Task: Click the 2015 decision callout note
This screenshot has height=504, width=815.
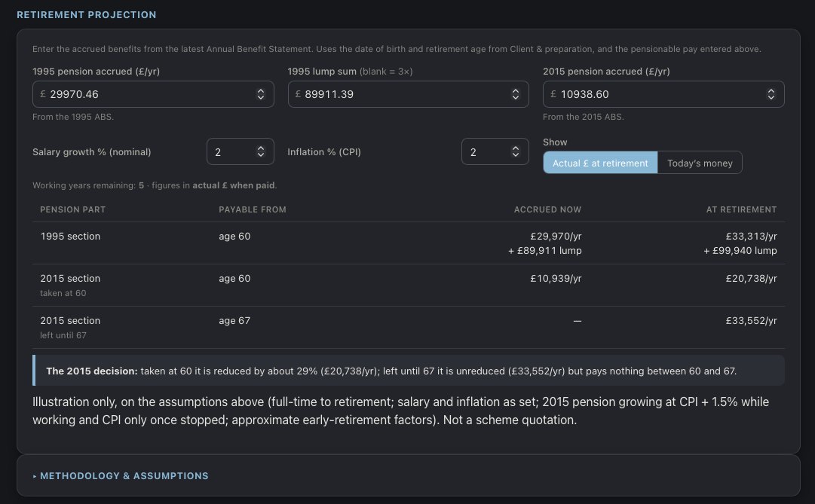Action: click(x=409, y=371)
